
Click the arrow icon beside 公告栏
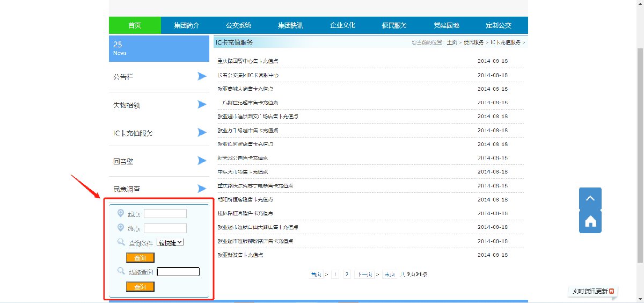coord(202,76)
